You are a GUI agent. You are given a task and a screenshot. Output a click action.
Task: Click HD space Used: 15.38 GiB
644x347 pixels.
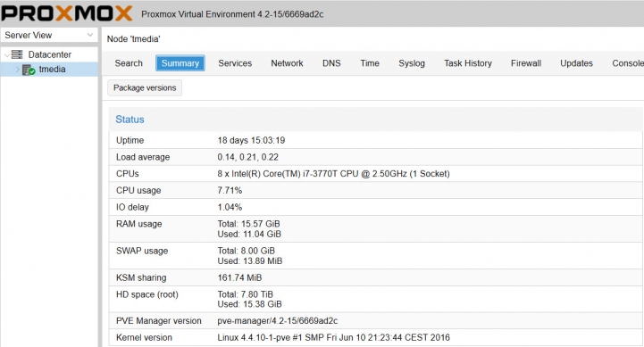tap(249, 304)
